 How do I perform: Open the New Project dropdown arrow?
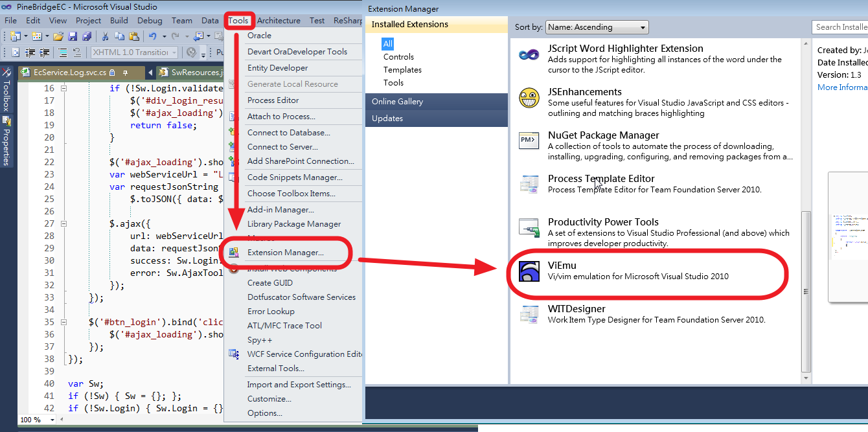(x=26, y=36)
